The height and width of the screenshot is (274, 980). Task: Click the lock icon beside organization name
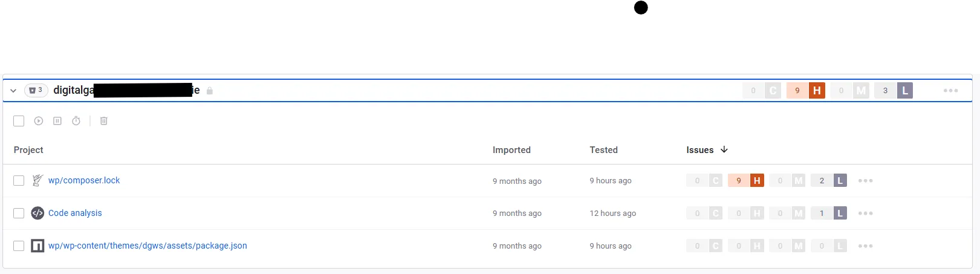210,91
